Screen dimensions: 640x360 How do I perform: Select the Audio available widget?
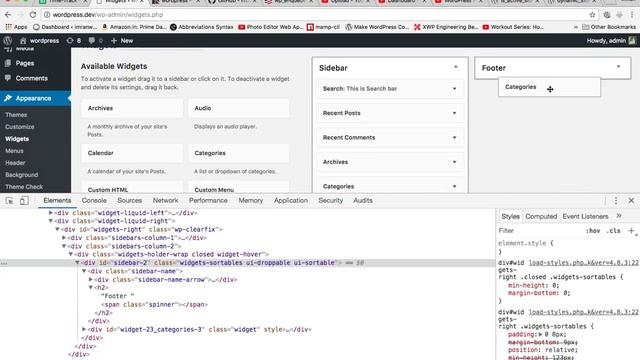click(x=239, y=108)
